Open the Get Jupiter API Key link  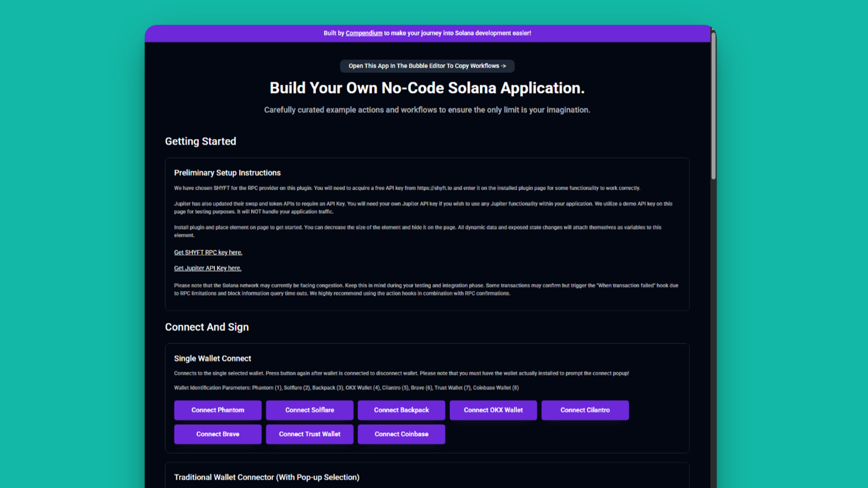(208, 267)
